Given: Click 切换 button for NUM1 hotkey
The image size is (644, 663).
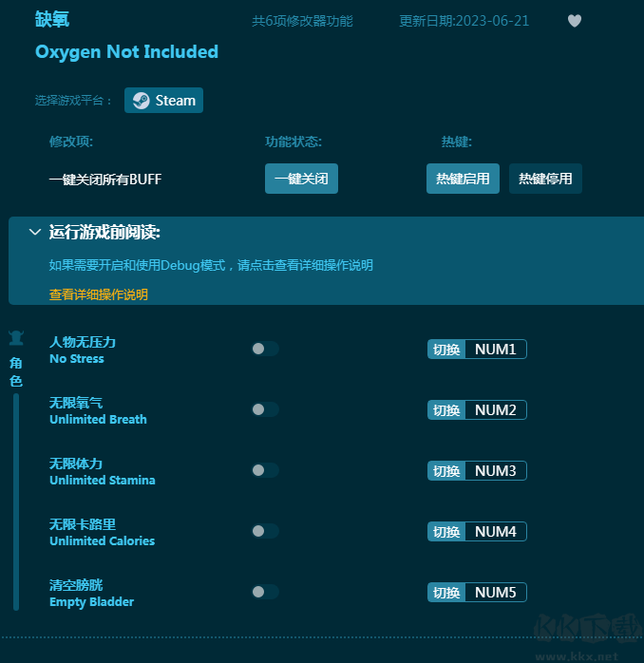Looking at the screenshot, I should pos(446,350).
